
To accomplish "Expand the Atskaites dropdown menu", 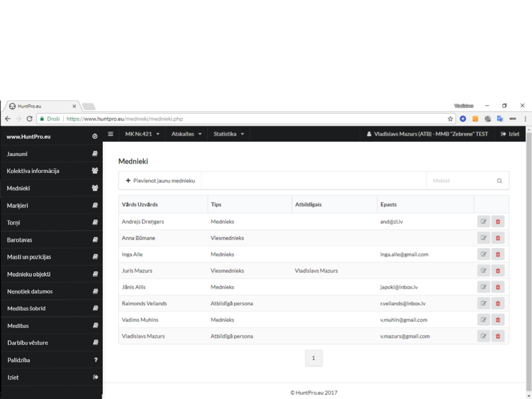I will coord(187,134).
